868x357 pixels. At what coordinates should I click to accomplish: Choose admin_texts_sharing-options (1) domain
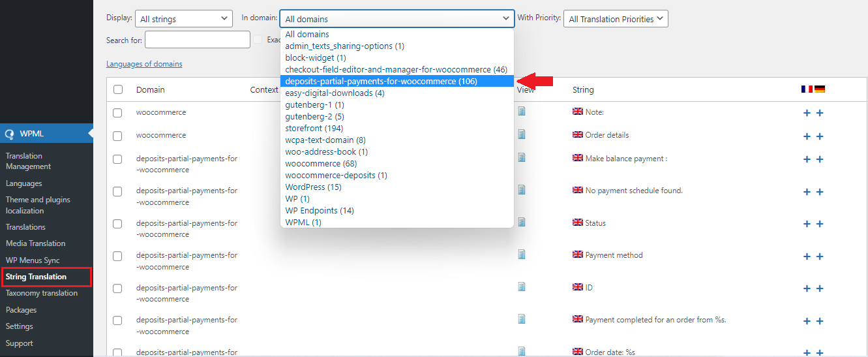tap(397, 46)
